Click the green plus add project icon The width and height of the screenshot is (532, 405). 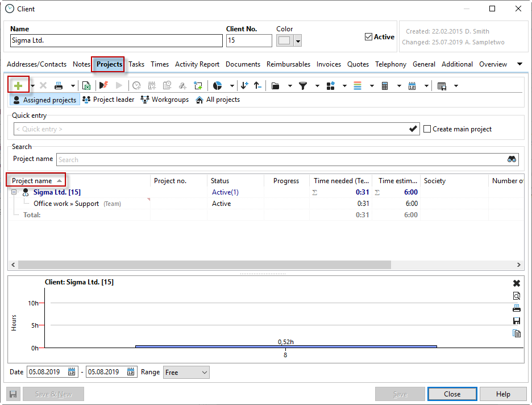[18, 85]
